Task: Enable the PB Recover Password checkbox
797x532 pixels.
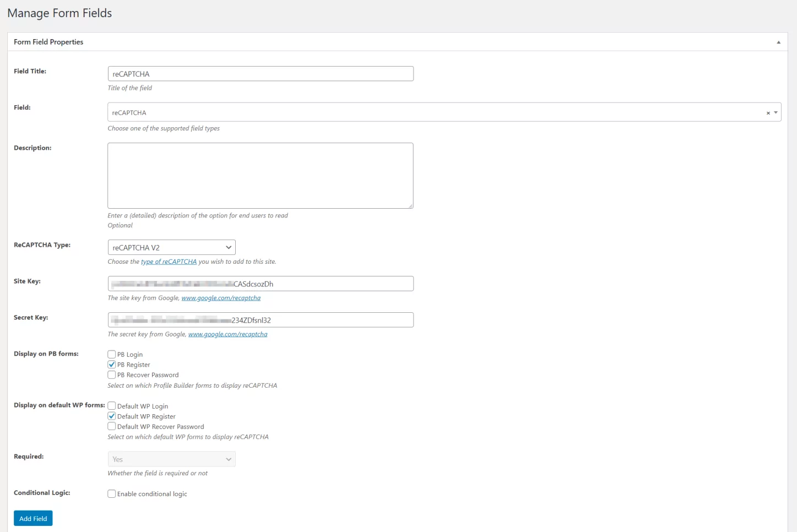Action: point(112,374)
